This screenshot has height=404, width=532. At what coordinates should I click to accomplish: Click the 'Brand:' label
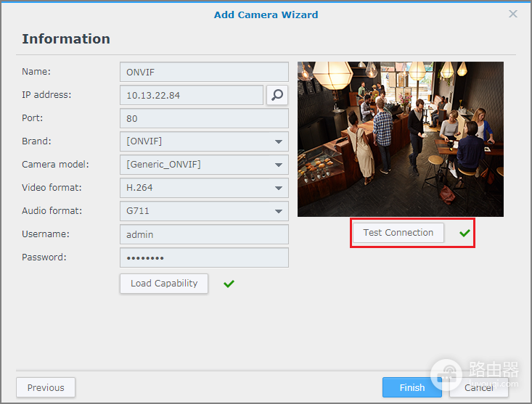point(36,141)
